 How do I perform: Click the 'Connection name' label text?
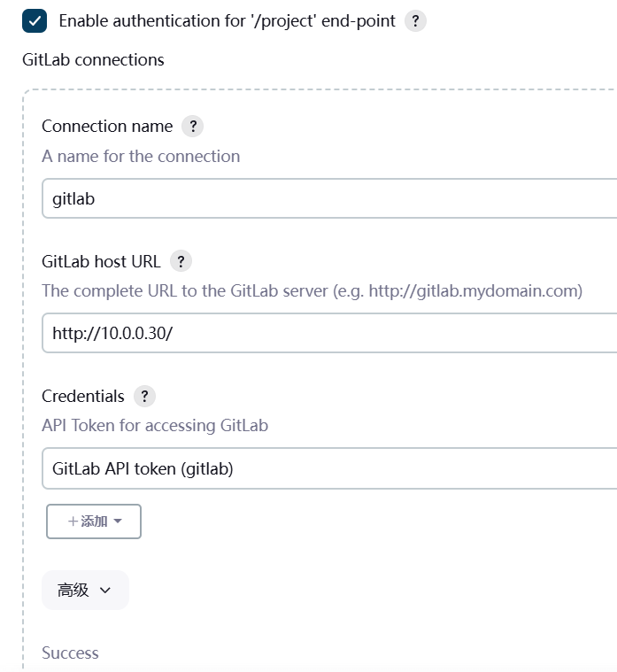click(107, 126)
